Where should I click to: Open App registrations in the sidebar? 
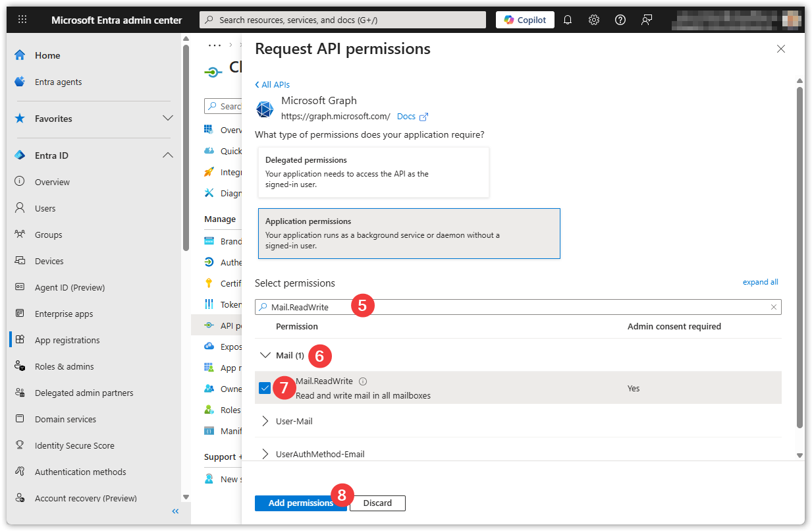pos(67,340)
